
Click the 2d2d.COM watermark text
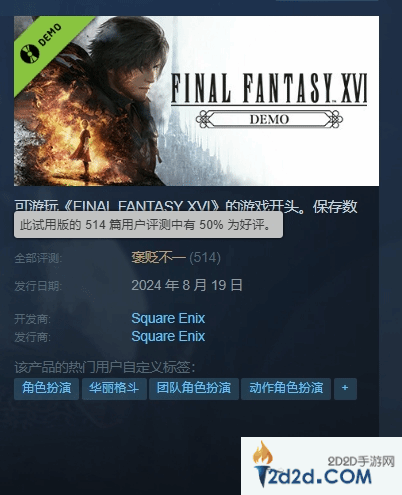point(314,477)
